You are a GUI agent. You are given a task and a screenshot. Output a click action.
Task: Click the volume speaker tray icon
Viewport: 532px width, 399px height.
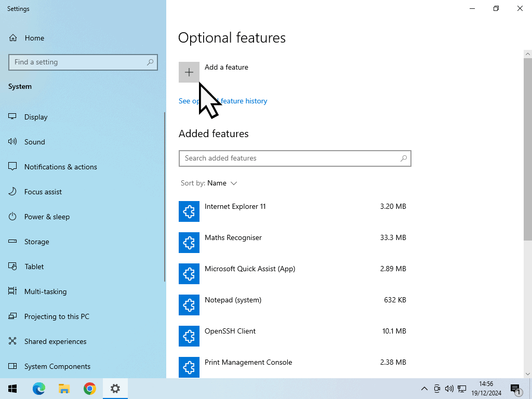pos(449,389)
